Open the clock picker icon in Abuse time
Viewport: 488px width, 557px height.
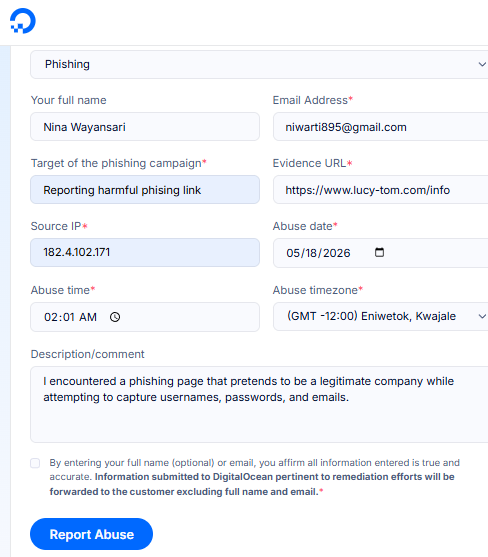coord(115,317)
